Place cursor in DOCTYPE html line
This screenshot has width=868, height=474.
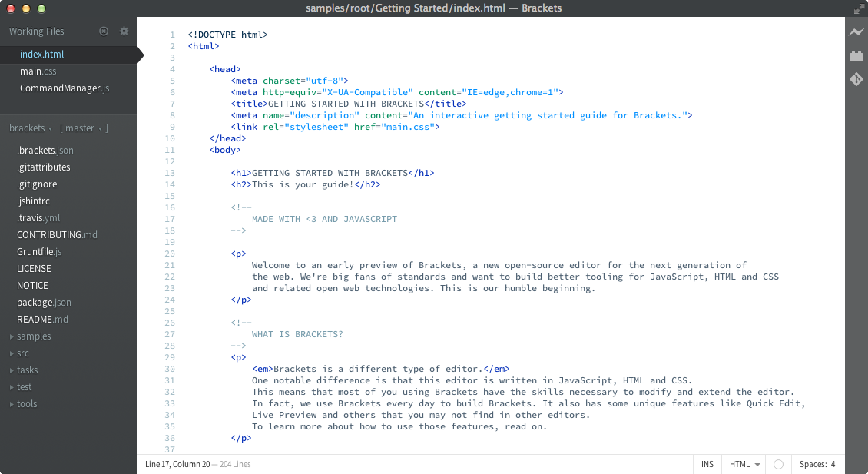[227, 35]
